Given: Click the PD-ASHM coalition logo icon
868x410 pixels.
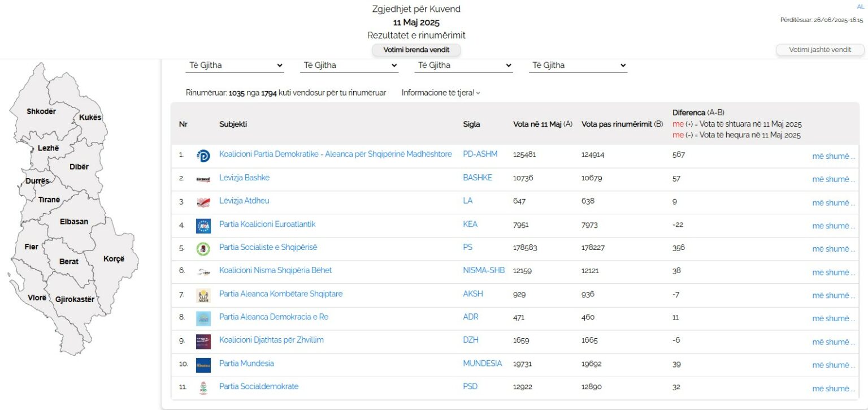Looking at the screenshot, I should (203, 156).
